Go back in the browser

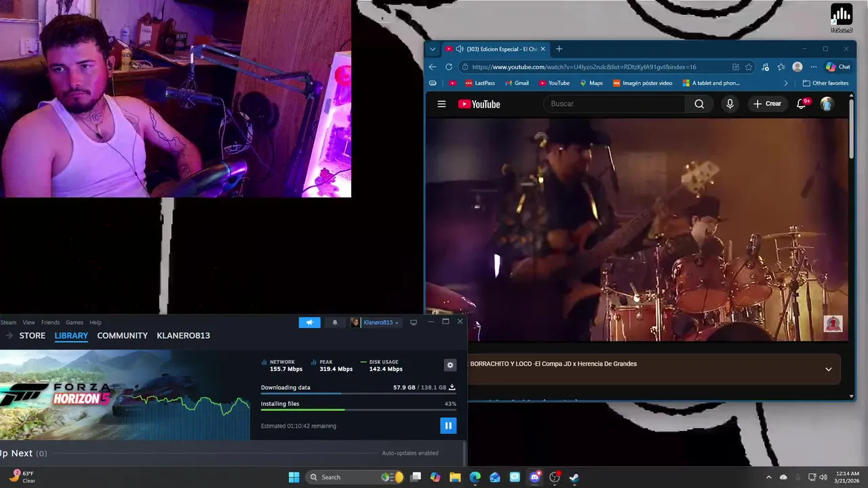click(x=433, y=66)
